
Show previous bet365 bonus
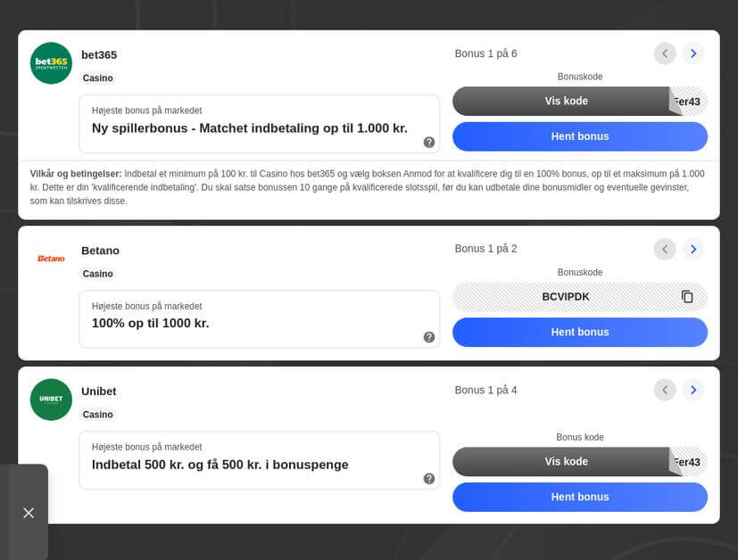coord(665,54)
